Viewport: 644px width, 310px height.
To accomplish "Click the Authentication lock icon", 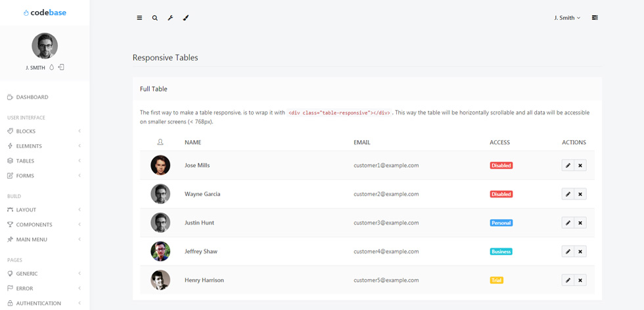I will (11, 303).
